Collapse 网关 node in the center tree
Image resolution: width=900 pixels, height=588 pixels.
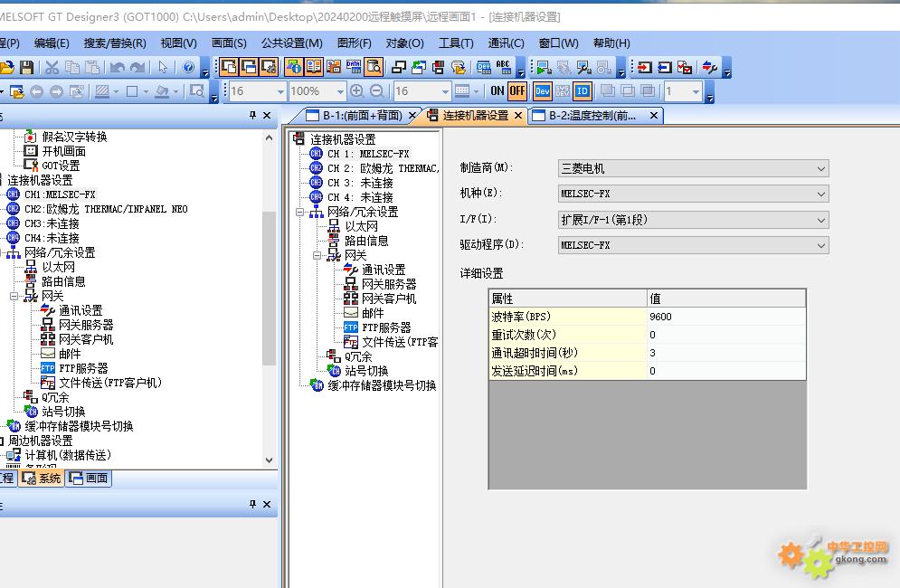click(317, 255)
